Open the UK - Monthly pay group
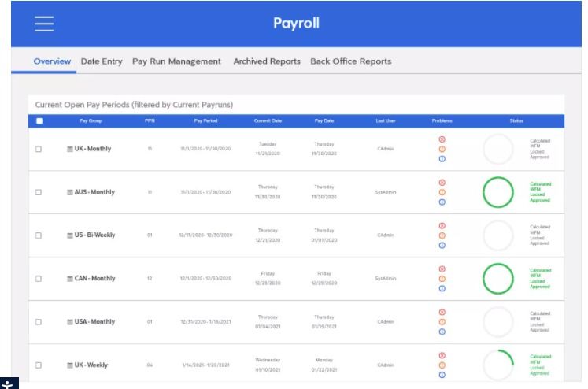588x389 pixels. pyautogui.click(x=93, y=149)
